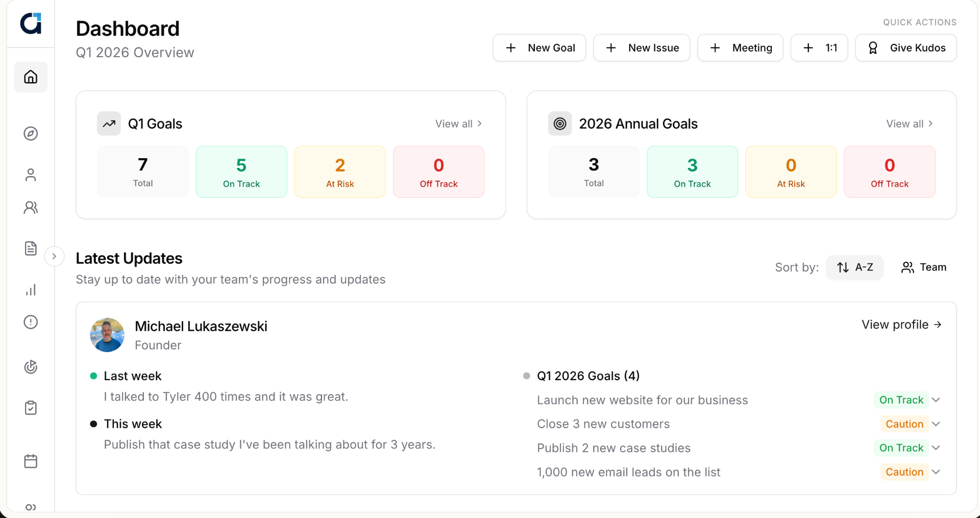Click the Goals target icon in sidebar
980x518 pixels.
click(x=31, y=366)
